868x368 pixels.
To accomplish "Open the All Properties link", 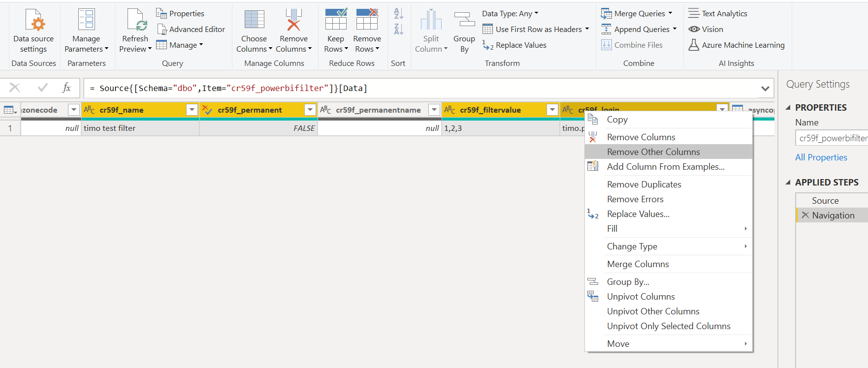I will coord(821,157).
